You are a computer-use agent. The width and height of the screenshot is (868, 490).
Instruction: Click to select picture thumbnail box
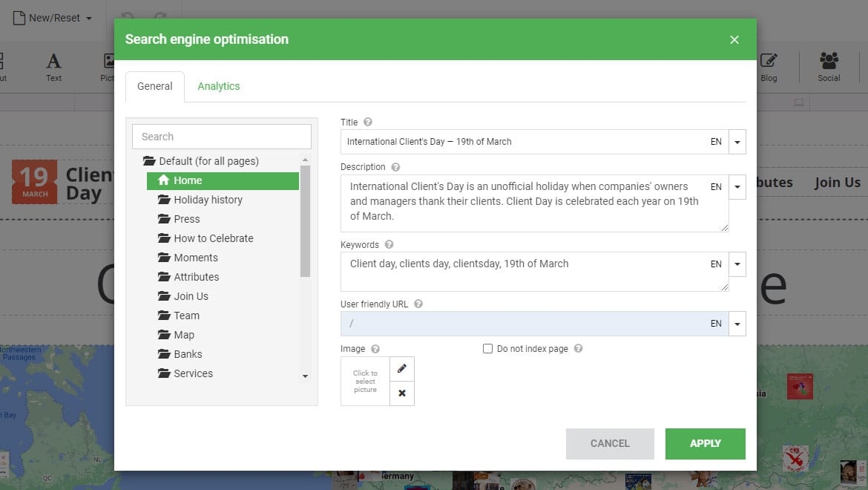pyautogui.click(x=365, y=382)
